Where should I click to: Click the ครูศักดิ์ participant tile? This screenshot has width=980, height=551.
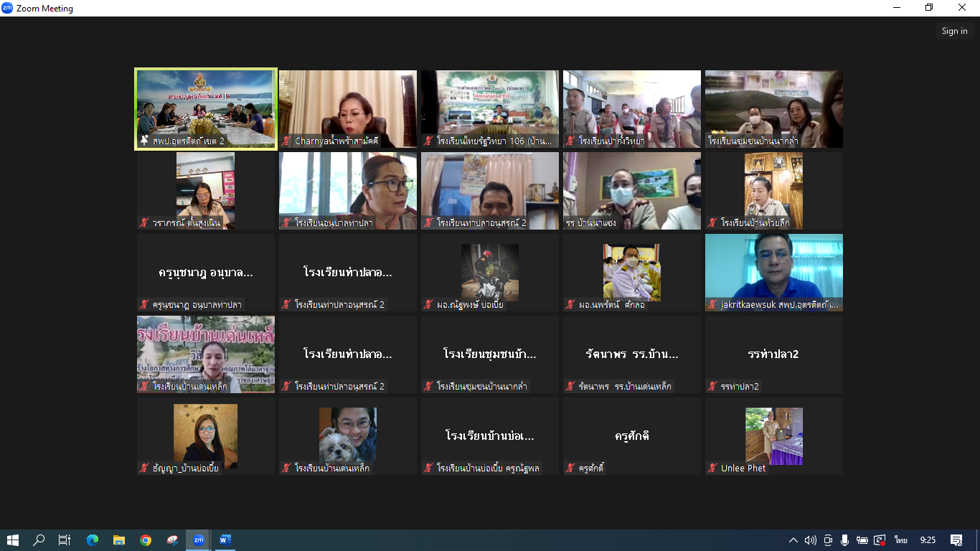click(x=632, y=436)
